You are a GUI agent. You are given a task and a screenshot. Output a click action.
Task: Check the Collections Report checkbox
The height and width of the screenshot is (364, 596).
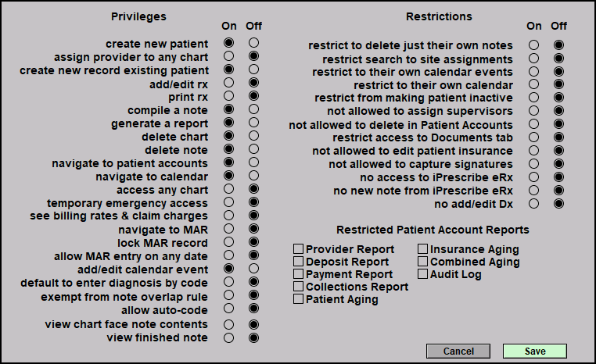point(298,287)
